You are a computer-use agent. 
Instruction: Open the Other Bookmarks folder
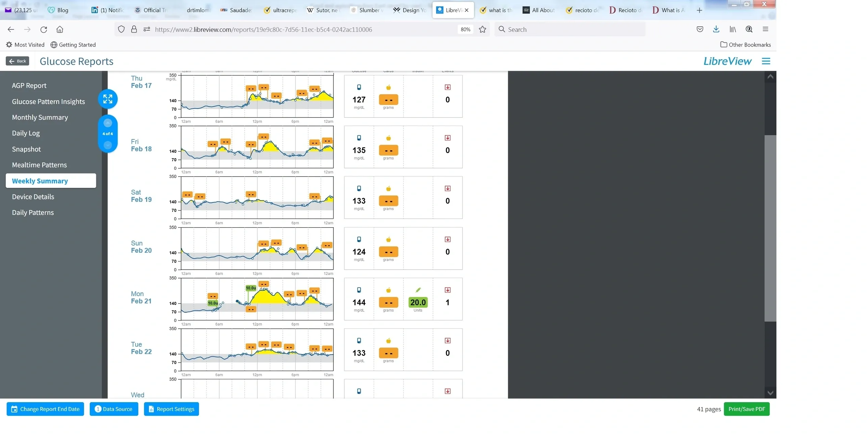(x=745, y=45)
